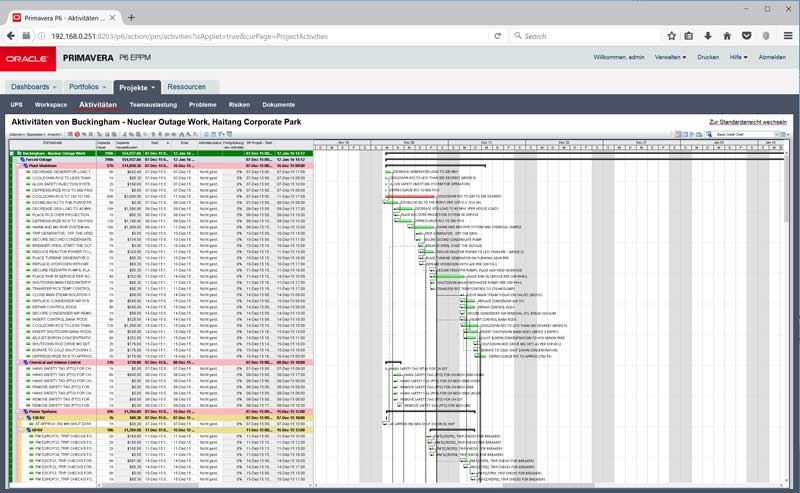Click the horizontal scrollbar under the Gantt chart

(x=548, y=485)
